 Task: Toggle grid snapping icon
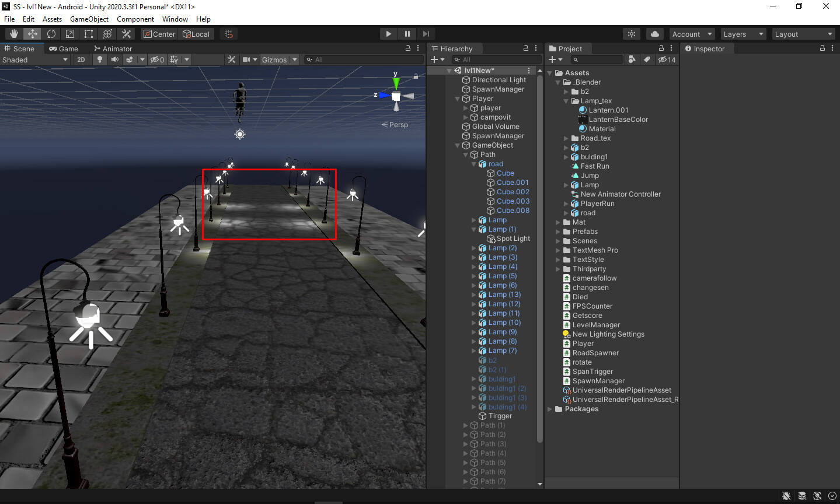point(229,34)
